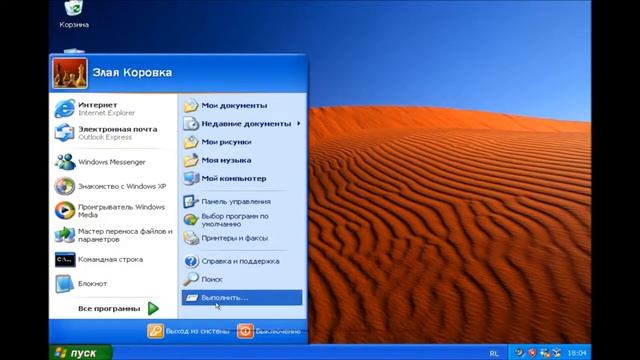Open Панель управления
Viewport: 640px width, 360px height.
[x=242, y=201]
